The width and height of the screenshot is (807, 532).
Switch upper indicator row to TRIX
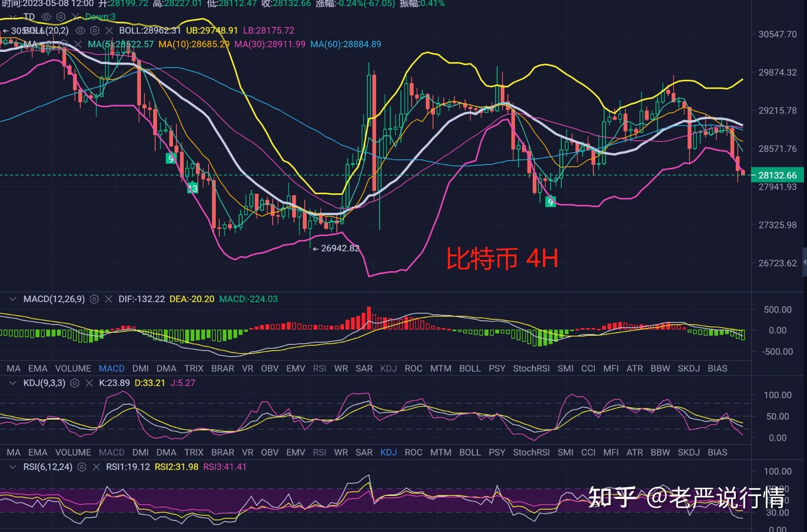(x=193, y=368)
